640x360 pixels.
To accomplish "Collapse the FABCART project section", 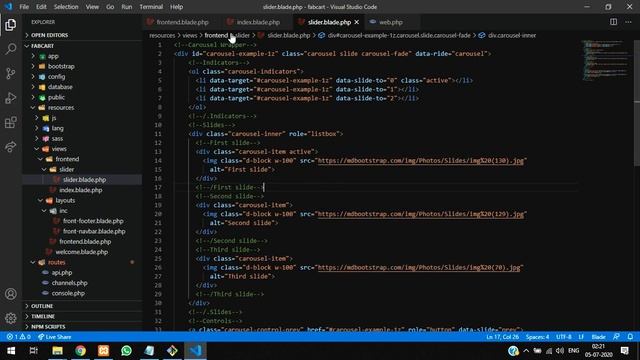I will tap(82, 46).
